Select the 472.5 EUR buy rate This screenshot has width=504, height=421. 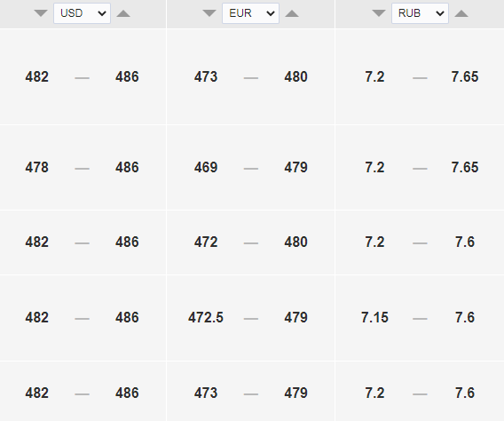click(206, 318)
